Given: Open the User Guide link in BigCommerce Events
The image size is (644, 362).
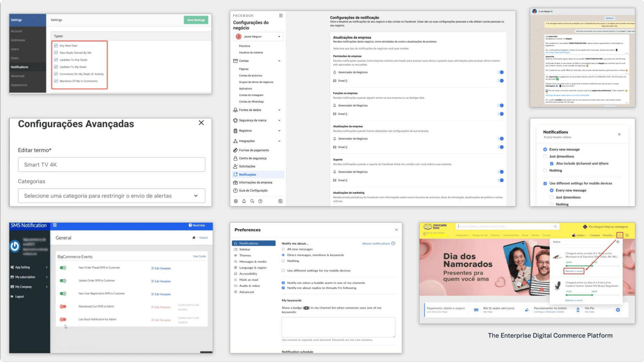Looking at the screenshot, I should [x=199, y=256].
